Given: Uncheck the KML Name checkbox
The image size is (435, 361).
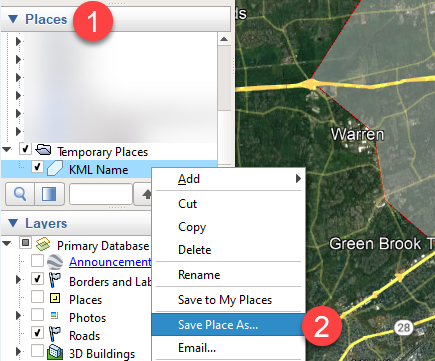Looking at the screenshot, I should pyautogui.click(x=37, y=167).
